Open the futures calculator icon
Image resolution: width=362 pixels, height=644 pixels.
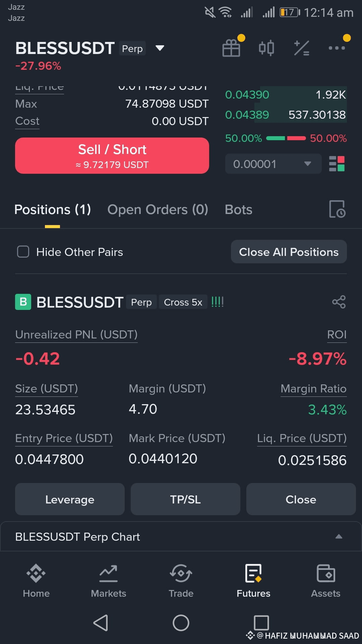(x=301, y=48)
